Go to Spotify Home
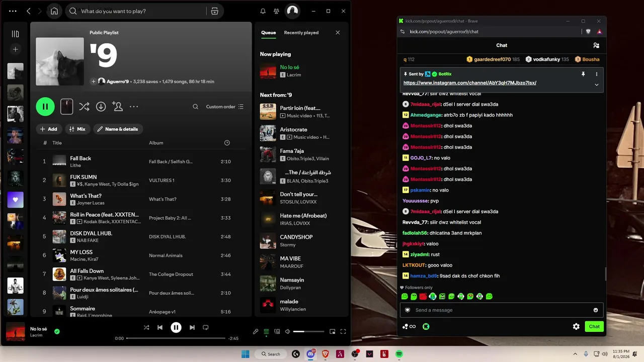 (54, 11)
